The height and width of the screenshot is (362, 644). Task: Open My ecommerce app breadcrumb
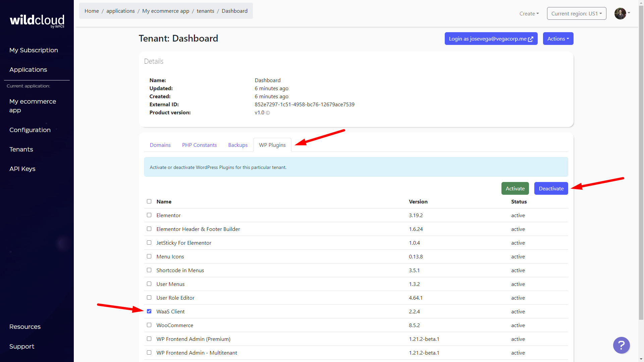click(166, 11)
